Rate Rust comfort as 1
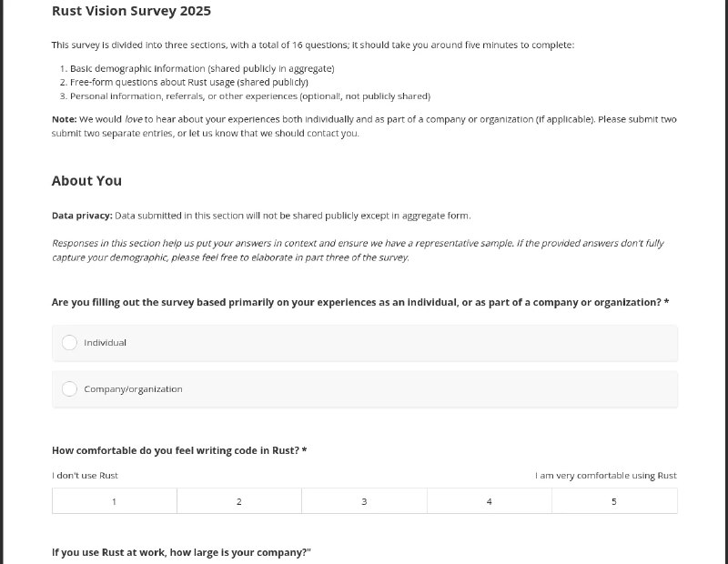 pos(114,500)
